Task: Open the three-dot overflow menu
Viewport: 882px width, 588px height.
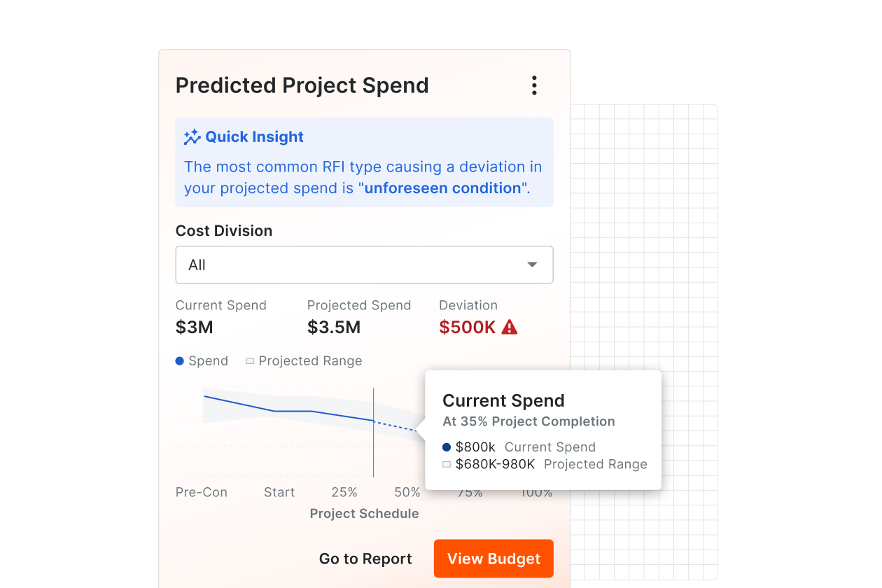Action: 534,85
